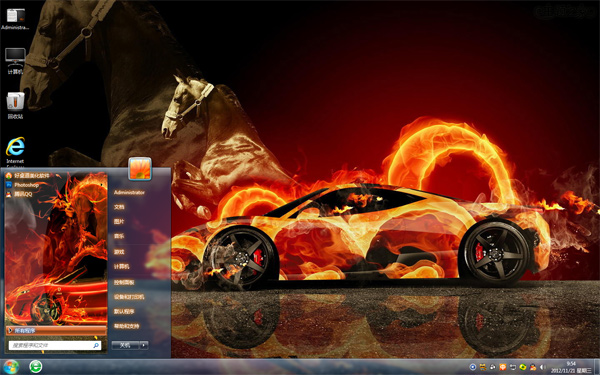Open 计算机 in Start menu
This screenshot has height=375, width=600.
(x=121, y=267)
